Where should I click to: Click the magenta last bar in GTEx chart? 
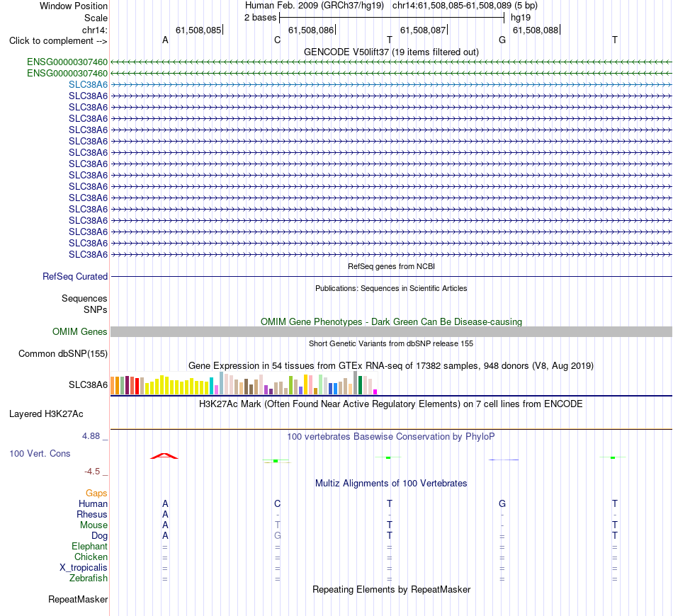(375, 392)
